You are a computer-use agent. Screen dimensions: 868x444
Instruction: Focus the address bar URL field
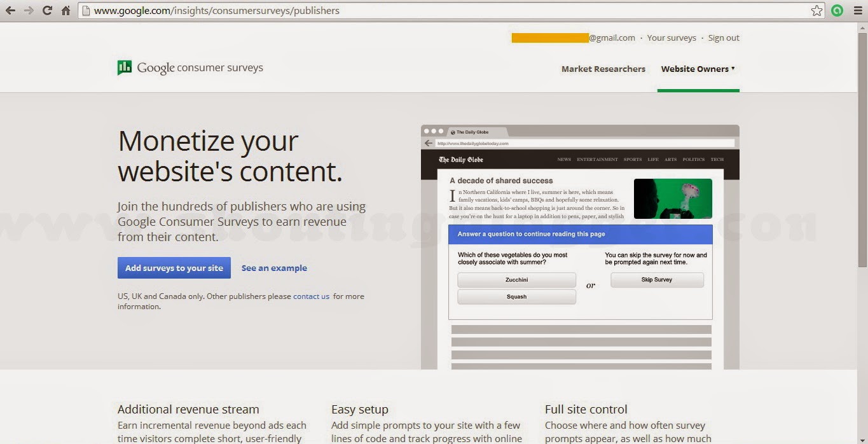coord(451,11)
